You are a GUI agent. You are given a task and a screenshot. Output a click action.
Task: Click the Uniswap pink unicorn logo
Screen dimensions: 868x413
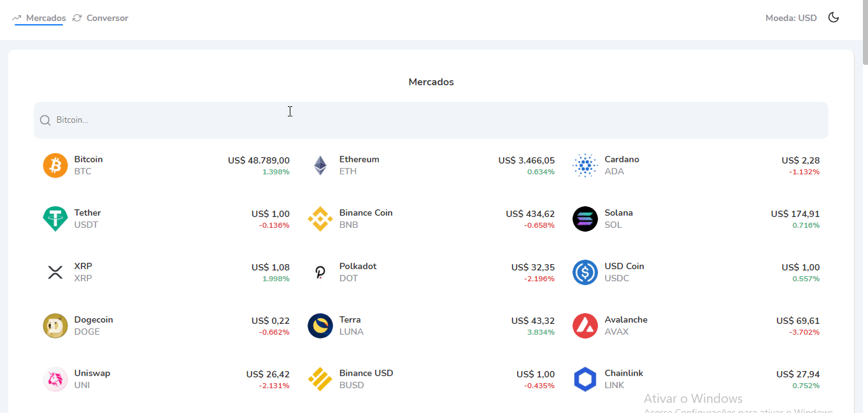(55, 379)
